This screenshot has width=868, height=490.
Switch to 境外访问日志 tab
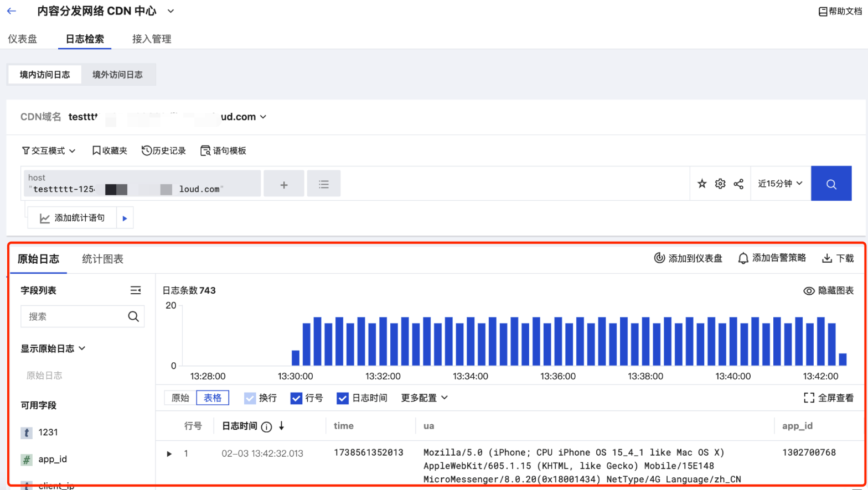point(117,75)
